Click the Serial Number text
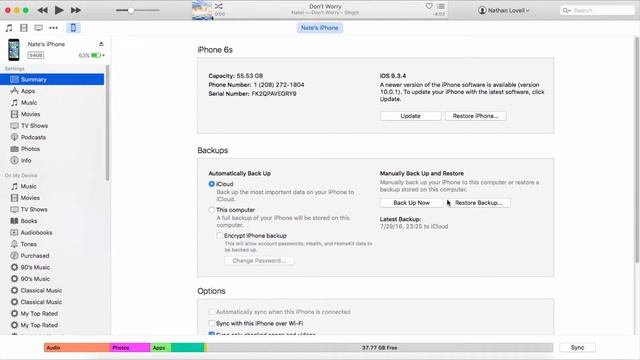 point(252,93)
